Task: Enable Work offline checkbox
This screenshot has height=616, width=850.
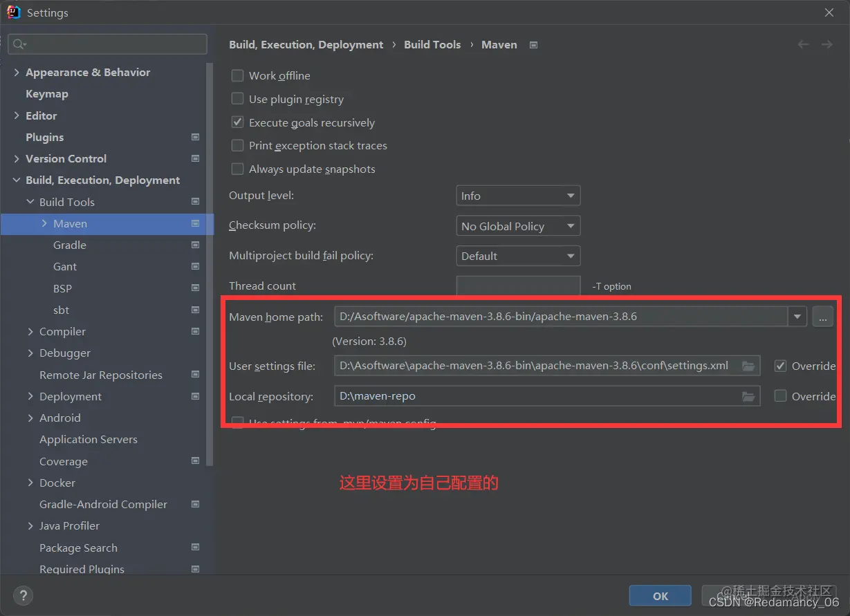Action: click(237, 75)
